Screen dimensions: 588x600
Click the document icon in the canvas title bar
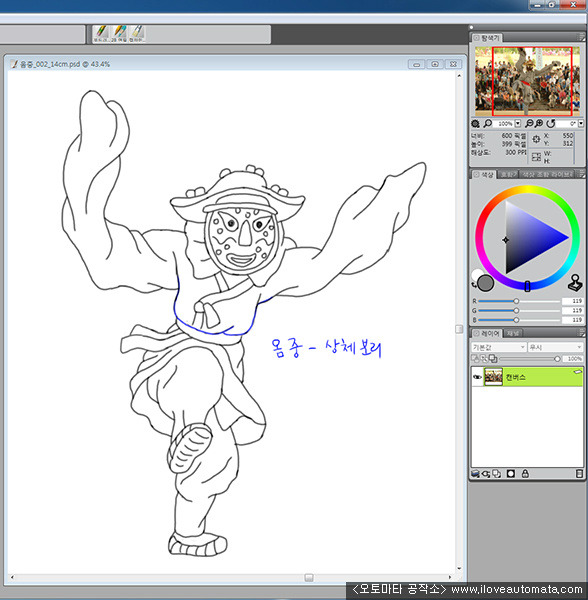15,64
